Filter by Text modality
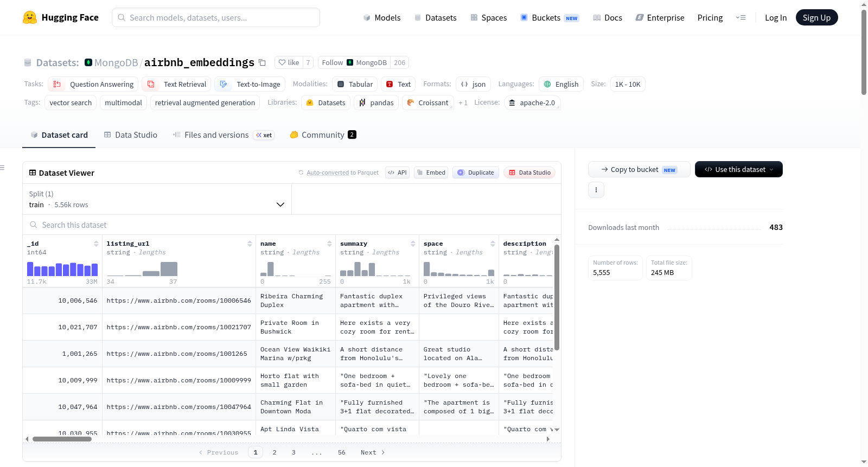Image resolution: width=868 pixels, height=467 pixels. [398, 84]
